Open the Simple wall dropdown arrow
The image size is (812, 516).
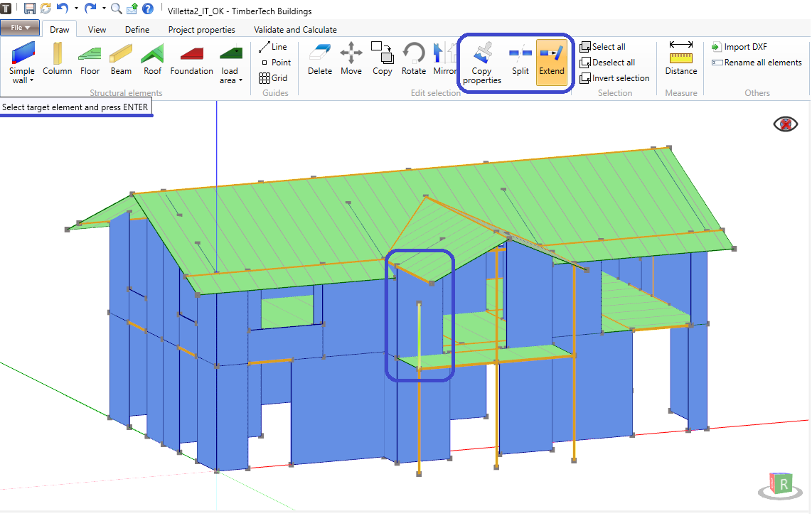click(31, 81)
